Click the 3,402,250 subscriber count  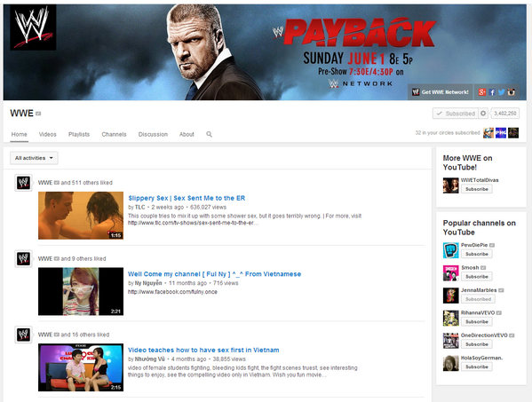pos(505,114)
